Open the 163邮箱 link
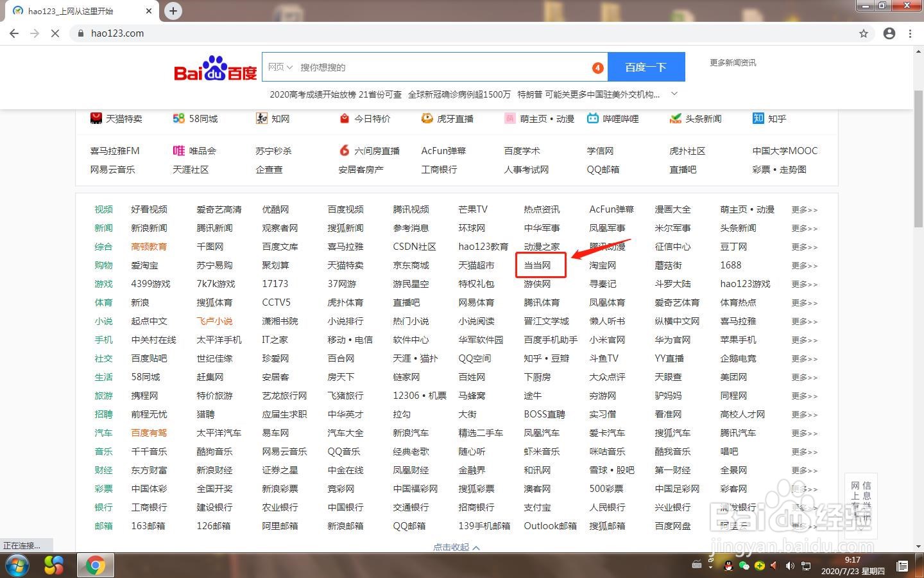This screenshot has width=924, height=578. click(x=148, y=526)
